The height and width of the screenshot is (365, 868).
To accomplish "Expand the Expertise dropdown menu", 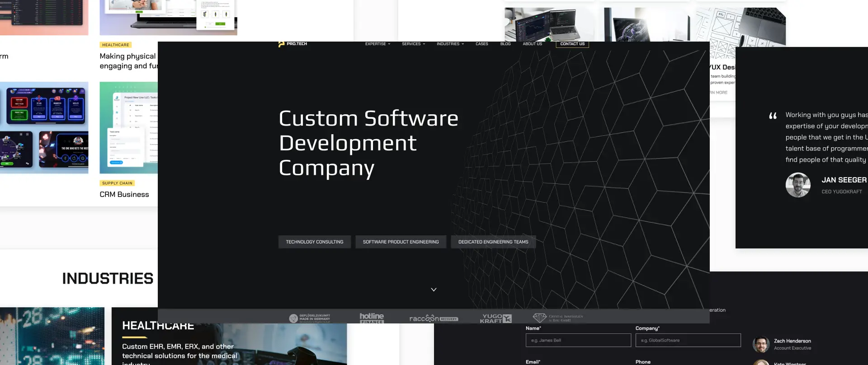I will coord(377,44).
